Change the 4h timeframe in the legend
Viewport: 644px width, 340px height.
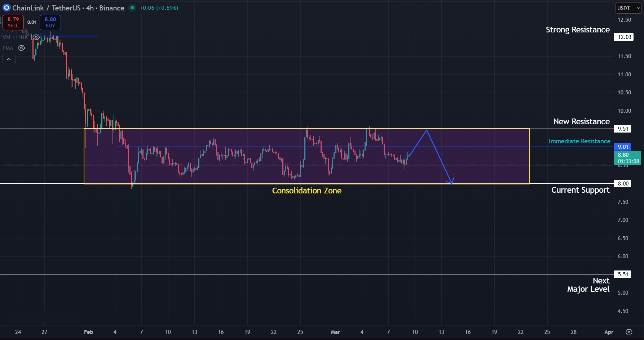pyautogui.click(x=90, y=8)
